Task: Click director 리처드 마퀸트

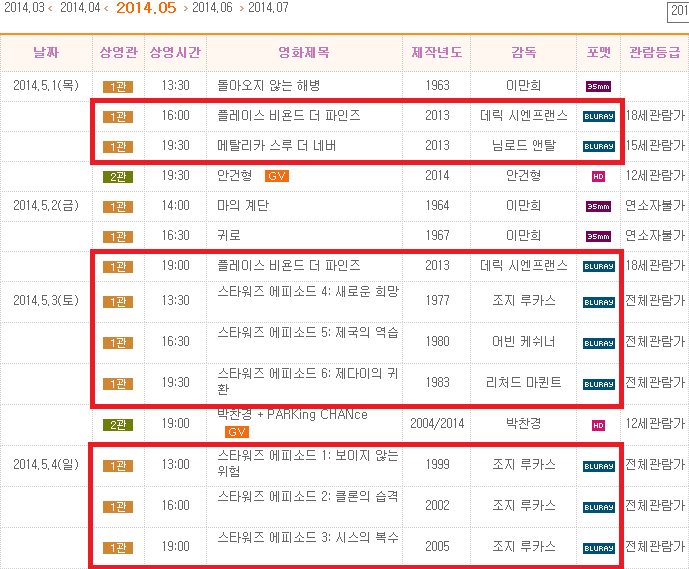Action: point(523,383)
